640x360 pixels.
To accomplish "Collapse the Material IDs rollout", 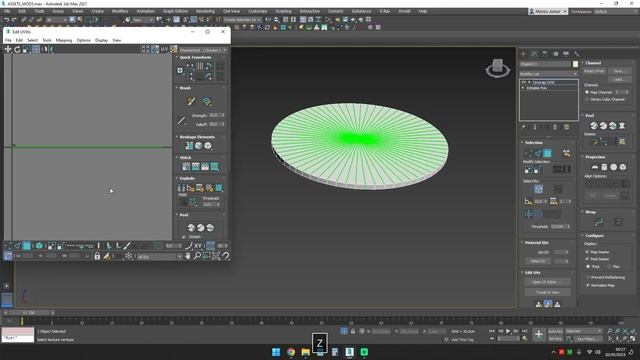I will click(x=536, y=242).
